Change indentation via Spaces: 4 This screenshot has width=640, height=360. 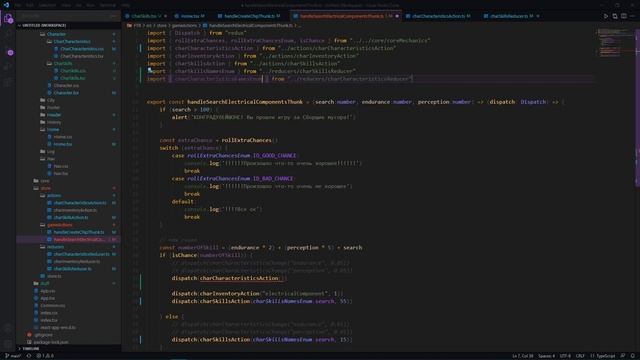tap(546, 356)
